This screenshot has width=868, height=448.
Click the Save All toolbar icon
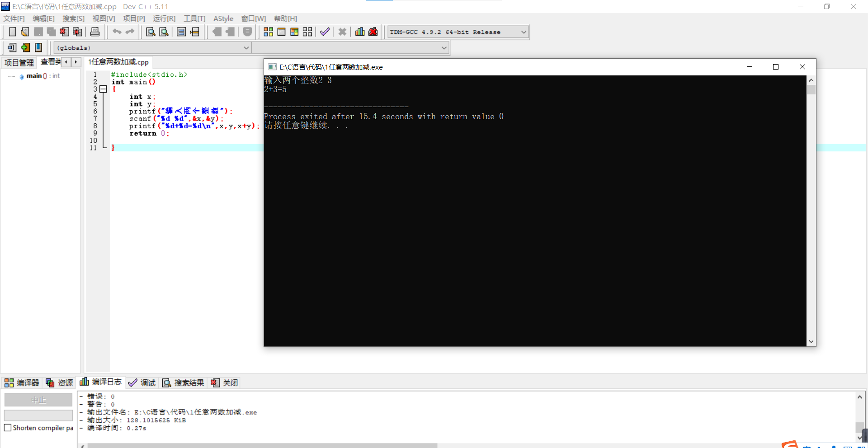point(51,32)
